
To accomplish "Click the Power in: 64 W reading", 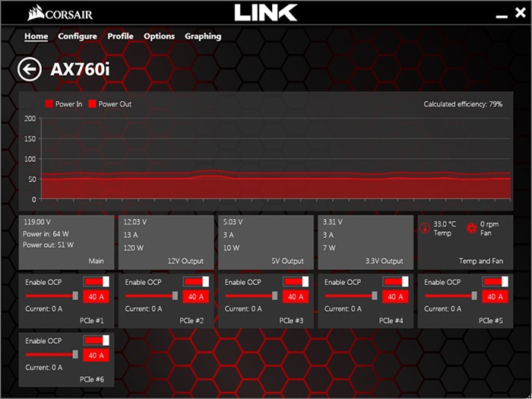I will point(46,234).
